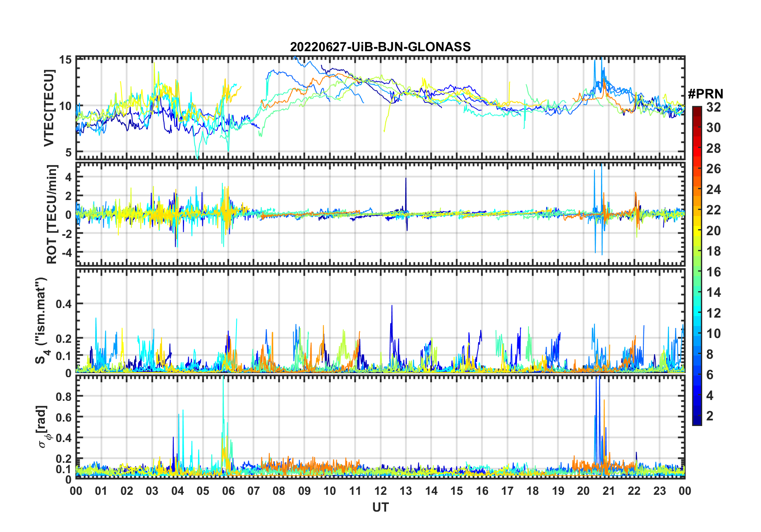Click the UT x-axis label
Screen dimensions: 761x532
click(x=380, y=507)
